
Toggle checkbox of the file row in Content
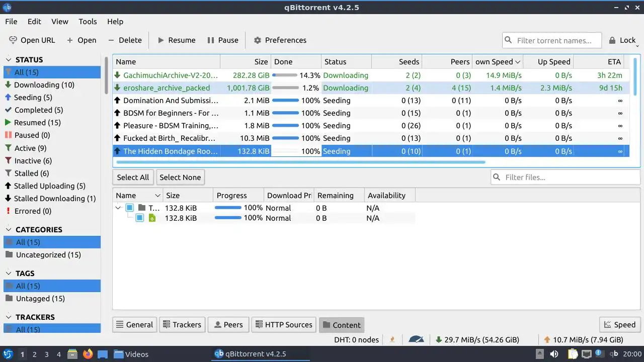click(139, 218)
